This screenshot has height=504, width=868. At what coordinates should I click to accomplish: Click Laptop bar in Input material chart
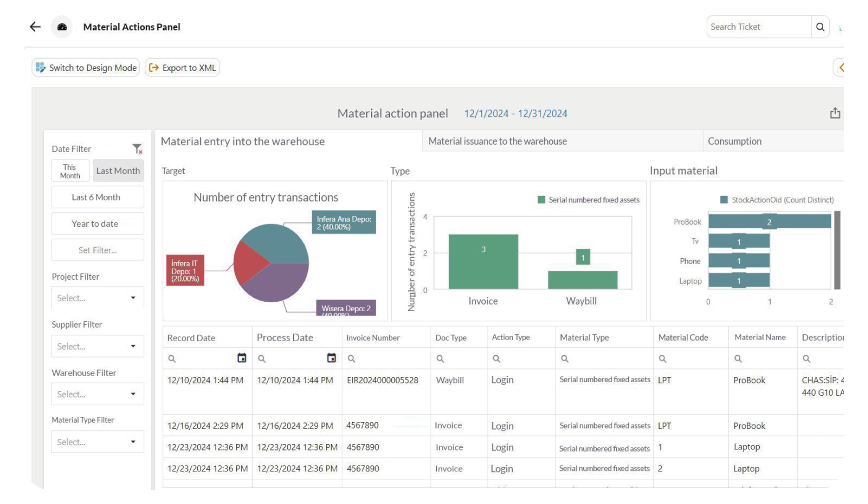[x=739, y=281]
